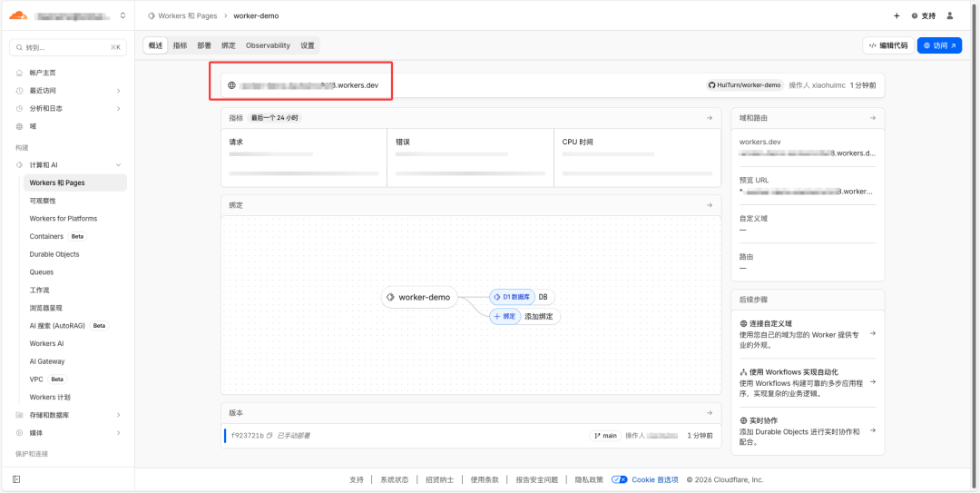The height and width of the screenshot is (493, 980).
Task: Open the workers.dev URL link
Action: coord(309,85)
